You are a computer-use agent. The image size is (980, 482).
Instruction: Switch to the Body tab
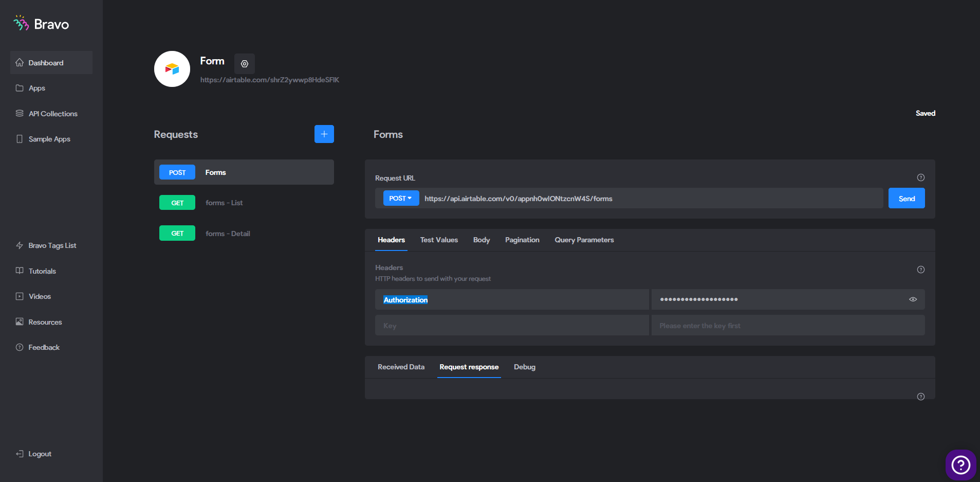click(x=482, y=240)
